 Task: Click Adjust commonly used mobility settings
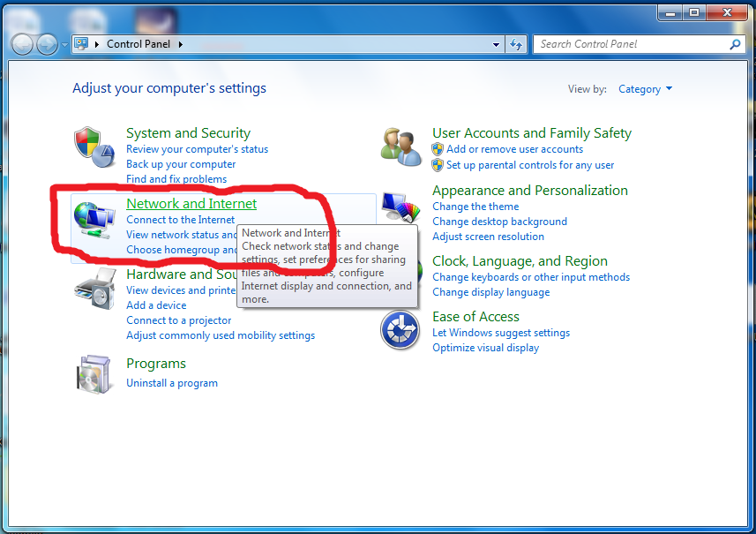click(221, 335)
